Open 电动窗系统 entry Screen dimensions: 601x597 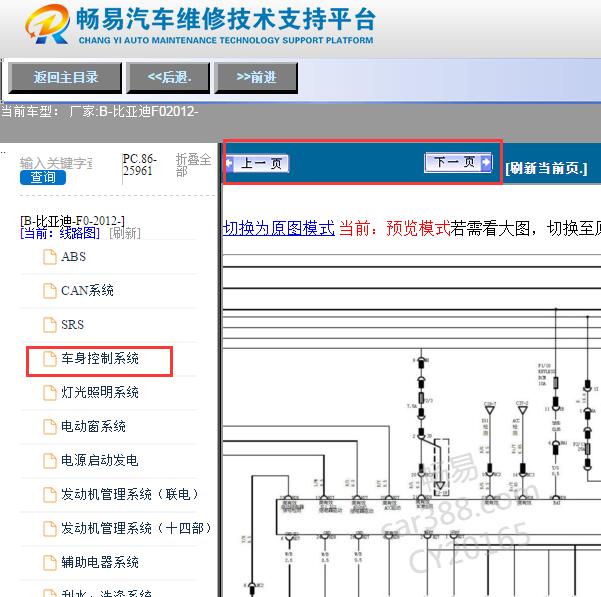(x=93, y=426)
